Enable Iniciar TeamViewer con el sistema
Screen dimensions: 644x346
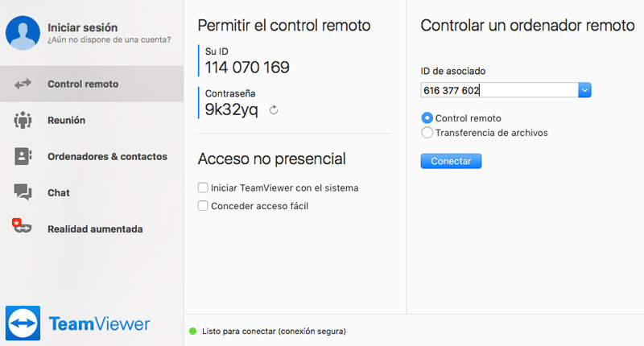pyautogui.click(x=203, y=187)
